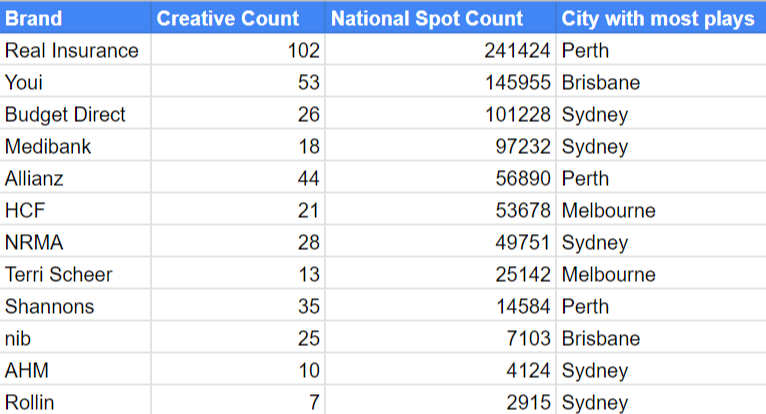Click the NRMA brand cell

pos(75,241)
